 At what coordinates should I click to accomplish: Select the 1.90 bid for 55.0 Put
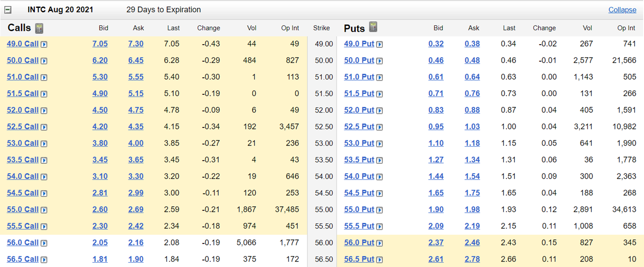tap(436, 209)
